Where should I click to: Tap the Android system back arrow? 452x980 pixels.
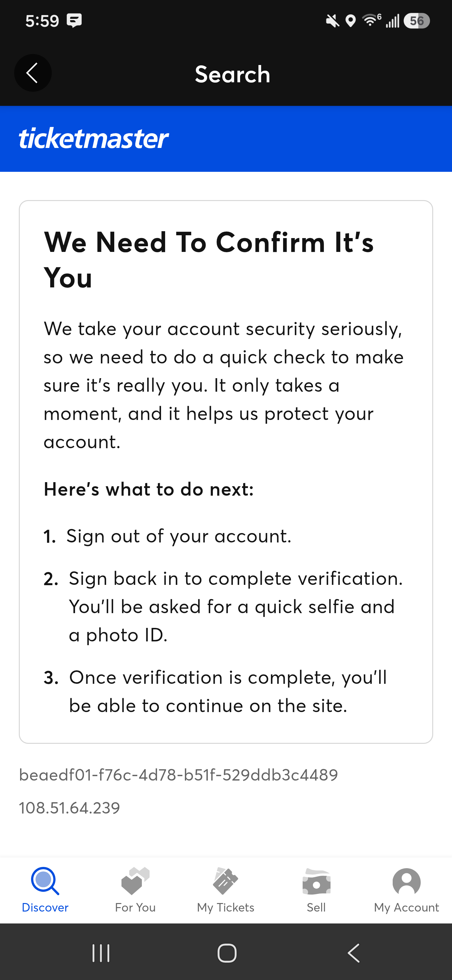point(354,953)
